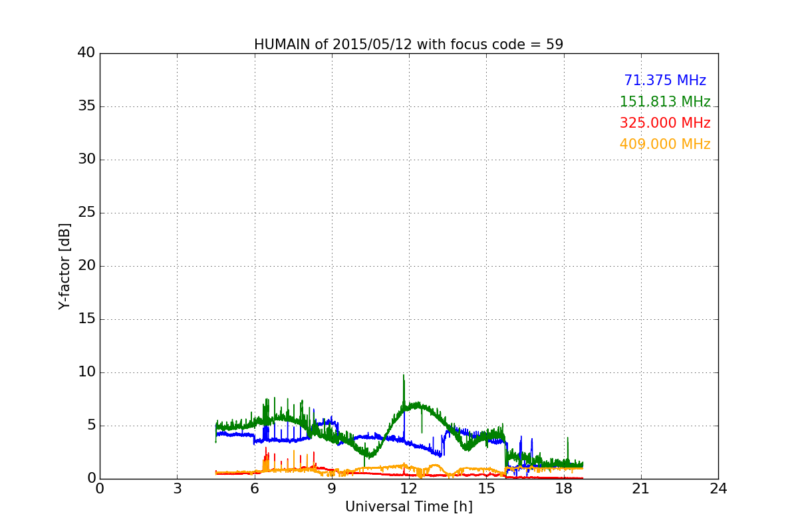This screenshot has width=798, height=532.
Task: Click the x-axis tick label 24
Action: pyautogui.click(x=718, y=488)
